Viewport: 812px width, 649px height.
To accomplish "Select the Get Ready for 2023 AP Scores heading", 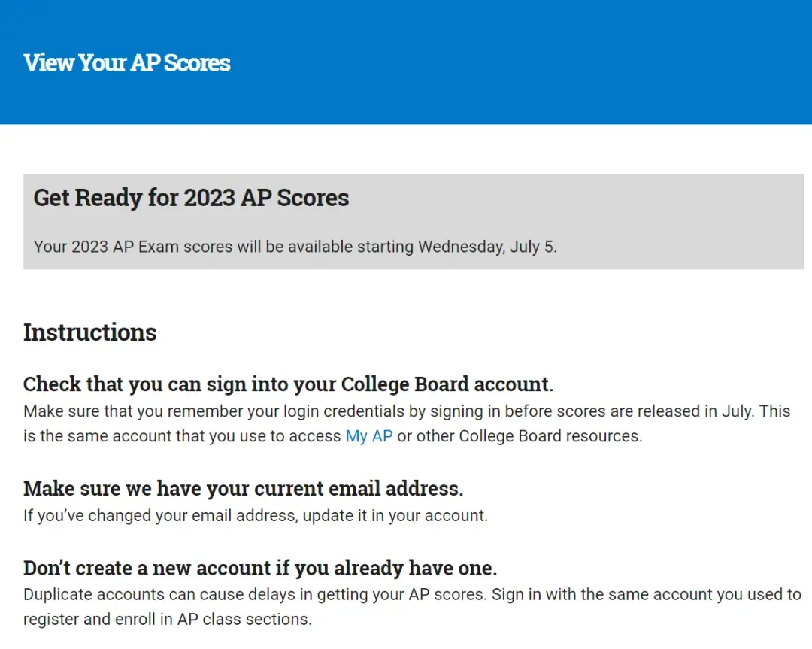I will [191, 198].
